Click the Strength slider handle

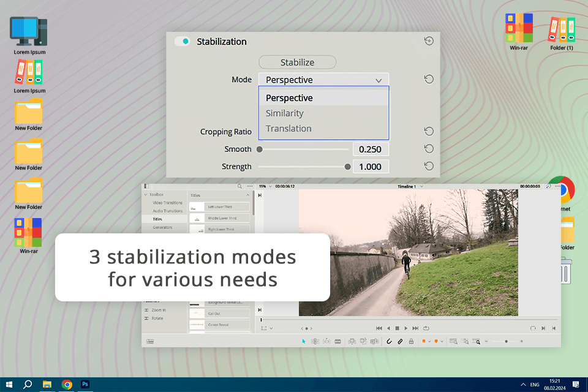coord(348,167)
